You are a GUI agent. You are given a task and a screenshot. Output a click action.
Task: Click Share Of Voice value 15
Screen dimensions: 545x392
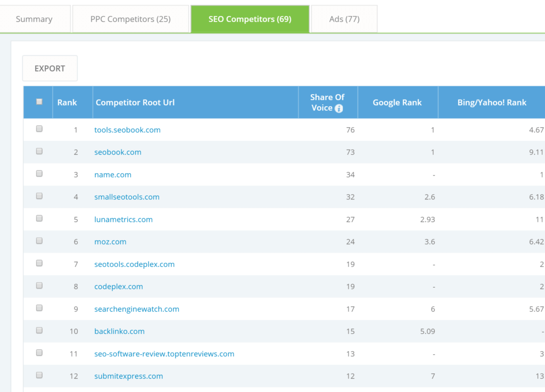[350, 331]
